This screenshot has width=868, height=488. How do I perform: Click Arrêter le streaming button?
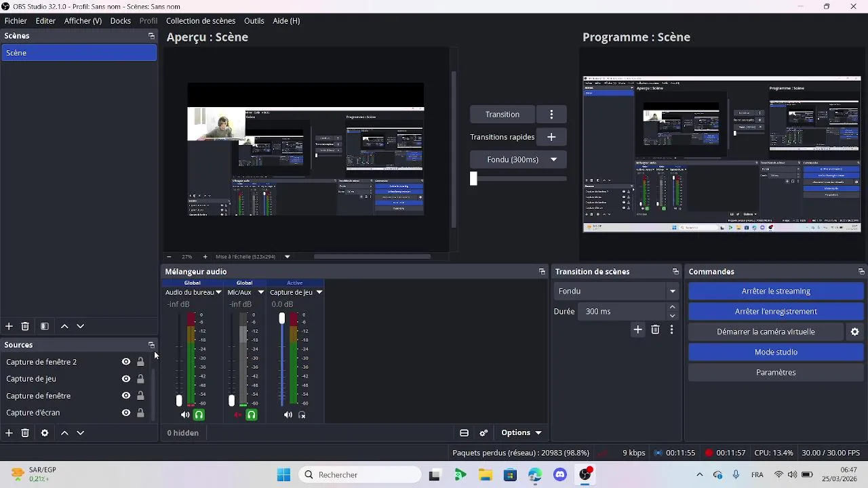[776, 291]
